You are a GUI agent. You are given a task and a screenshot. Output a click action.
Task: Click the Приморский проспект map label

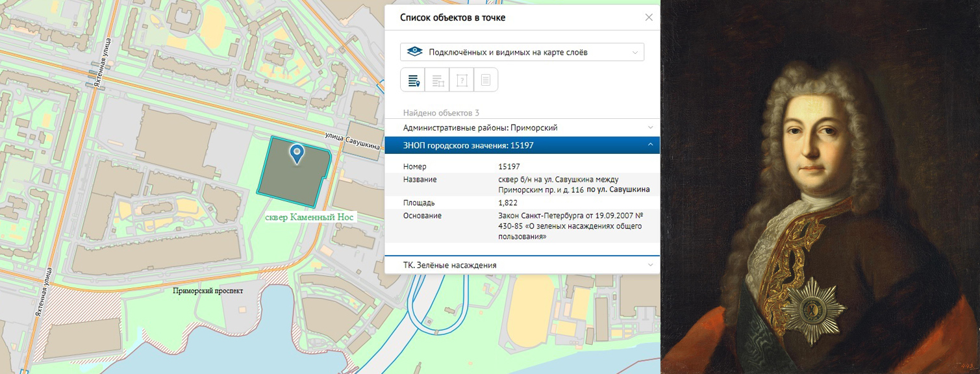208,291
